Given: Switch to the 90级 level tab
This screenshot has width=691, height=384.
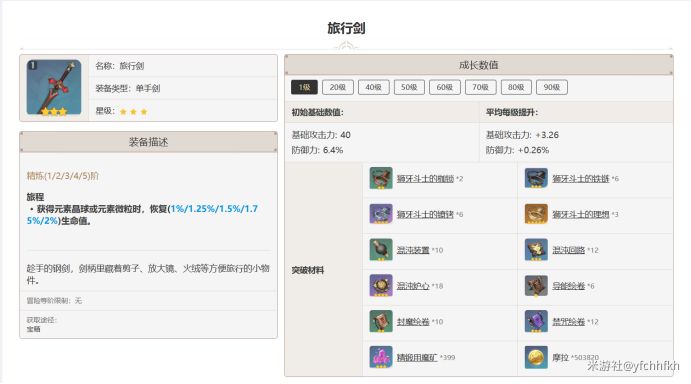Looking at the screenshot, I should click(552, 87).
